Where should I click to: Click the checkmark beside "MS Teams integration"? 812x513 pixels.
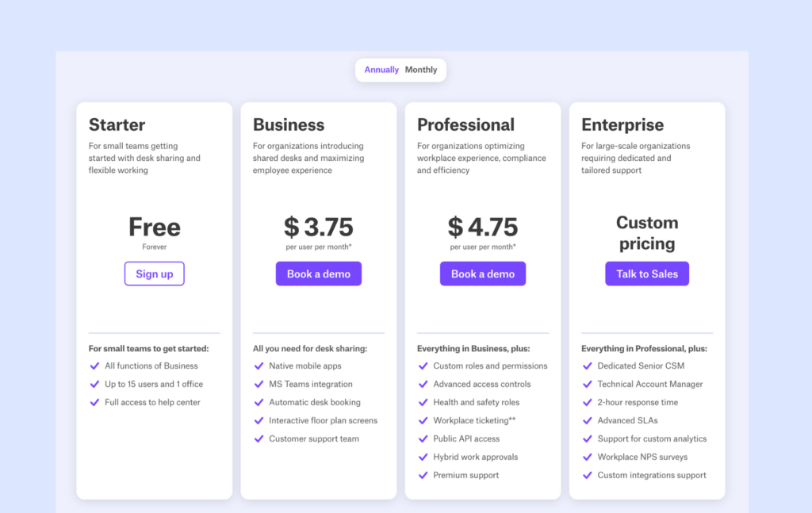point(259,384)
